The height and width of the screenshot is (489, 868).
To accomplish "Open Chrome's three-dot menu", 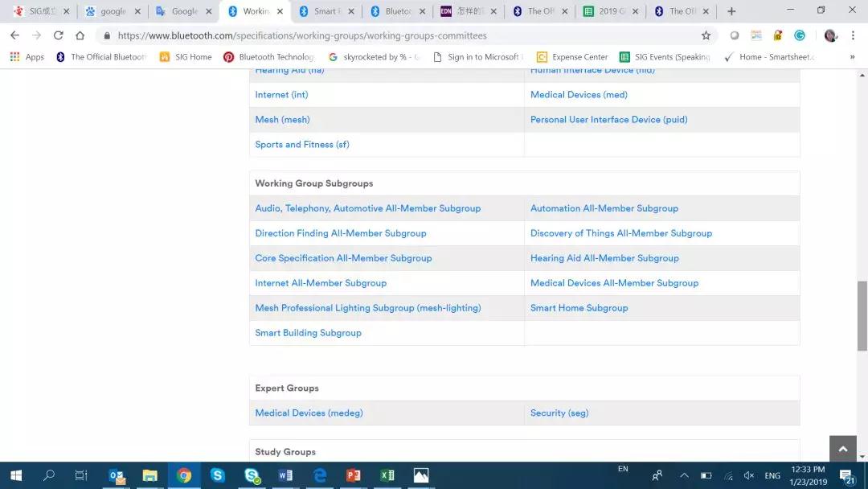I will click(853, 35).
